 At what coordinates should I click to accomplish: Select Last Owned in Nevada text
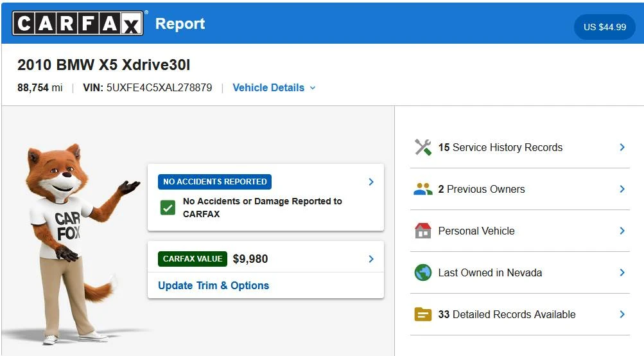tap(490, 272)
